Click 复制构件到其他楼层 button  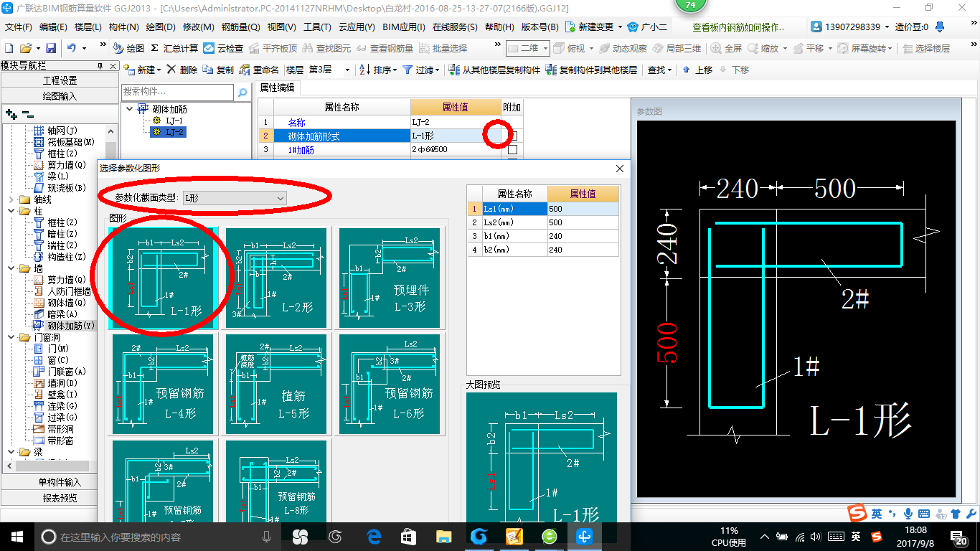click(591, 70)
